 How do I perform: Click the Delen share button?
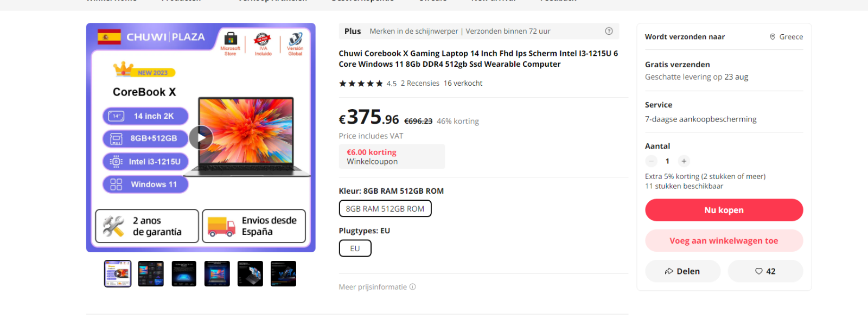[x=682, y=271]
